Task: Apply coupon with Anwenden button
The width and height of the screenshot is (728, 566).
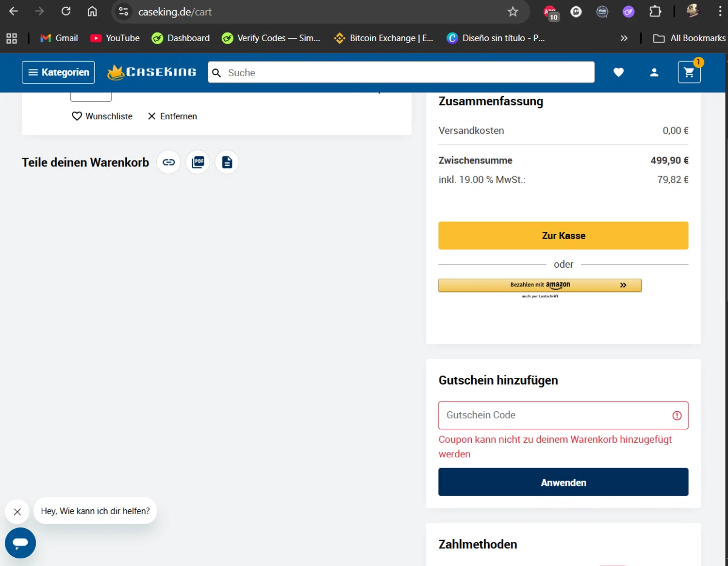Action: point(563,482)
